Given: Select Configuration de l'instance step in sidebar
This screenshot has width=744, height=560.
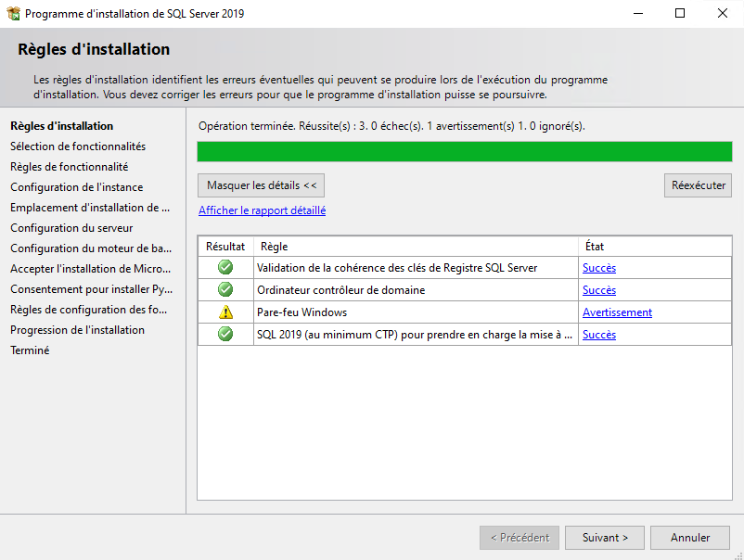Looking at the screenshot, I should pyautogui.click(x=76, y=187).
